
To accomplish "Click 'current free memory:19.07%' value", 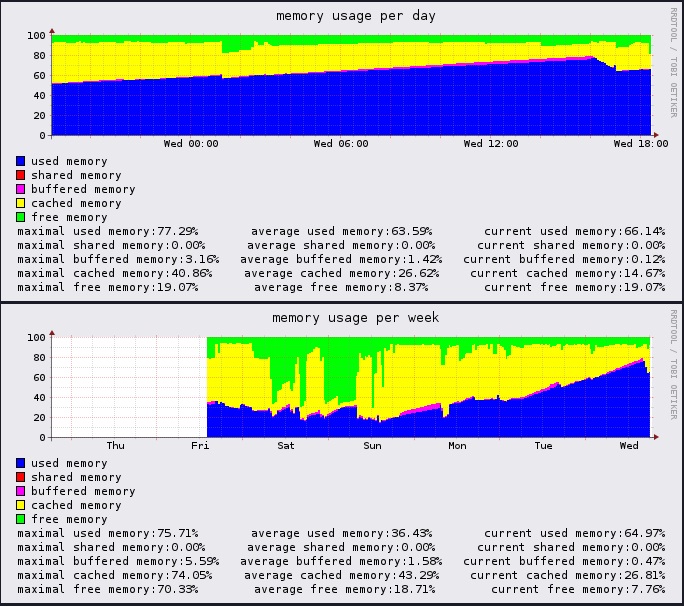I will pyautogui.click(x=575, y=287).
